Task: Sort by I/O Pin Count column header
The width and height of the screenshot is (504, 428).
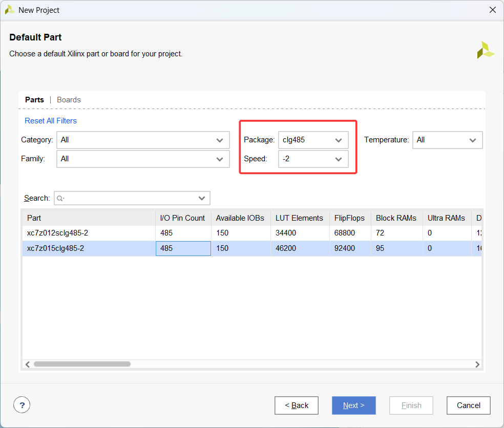Action: pyautogui.click(x=183, y=218)
